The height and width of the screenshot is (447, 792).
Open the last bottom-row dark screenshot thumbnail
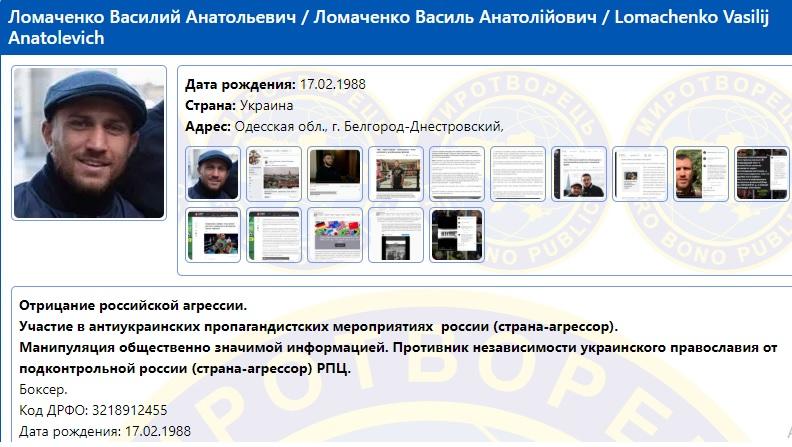pyautogui.click(x=457, y=235)
